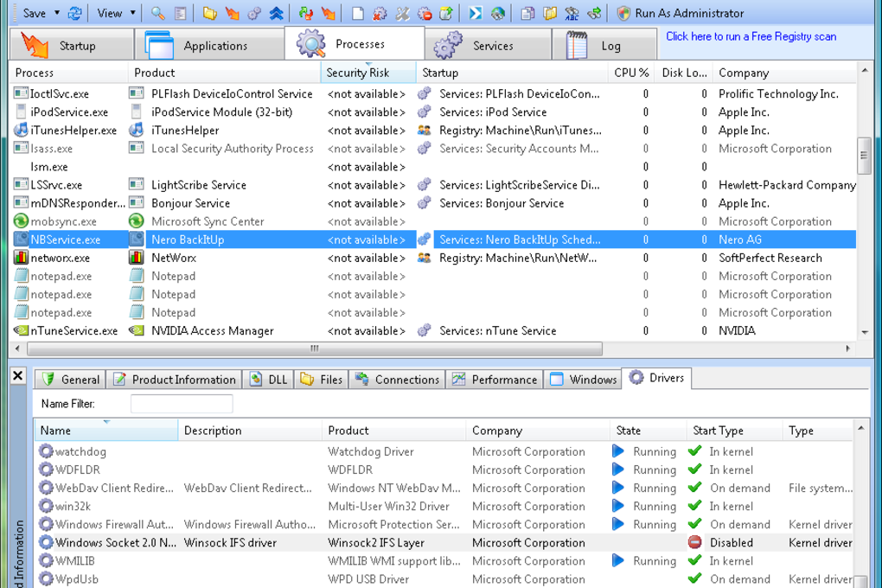Image resolution: width=882 pixels, height=588 pixels.
Task: Click the magnifying glass toolbar icon
Action: [x=157, y=13]
